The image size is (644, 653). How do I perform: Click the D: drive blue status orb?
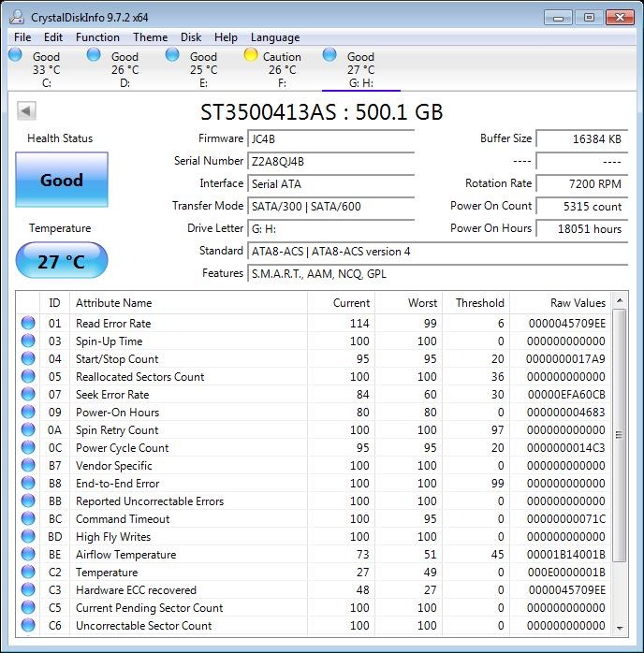(94, 55)
